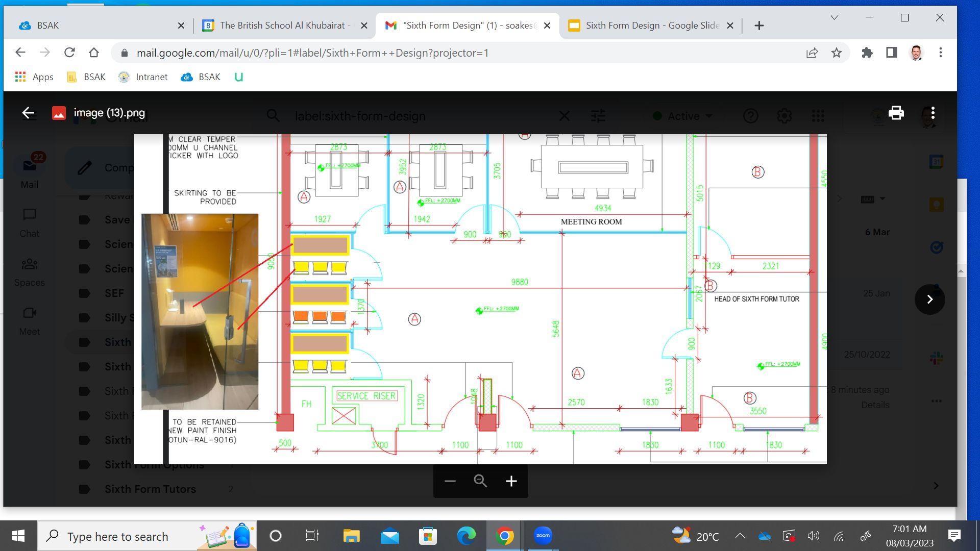
Task: Zoom out with the minus button
Action: click(x=450, y=481)
